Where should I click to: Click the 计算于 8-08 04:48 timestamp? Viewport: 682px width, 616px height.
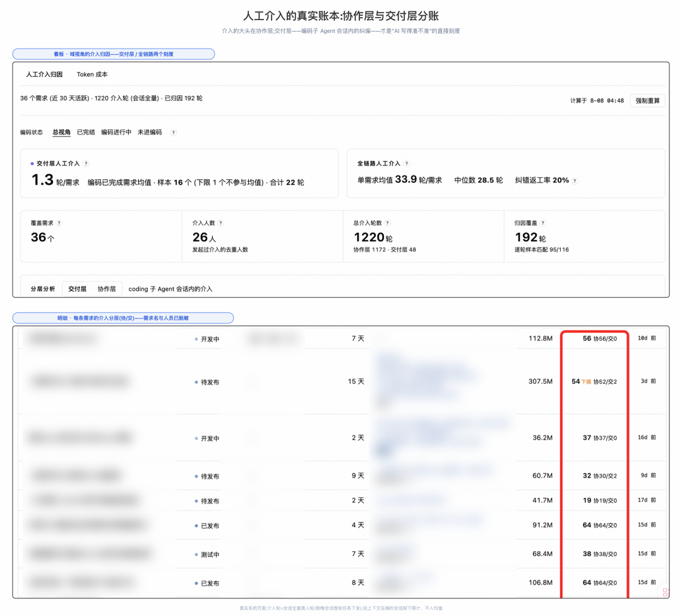[597, 100]
